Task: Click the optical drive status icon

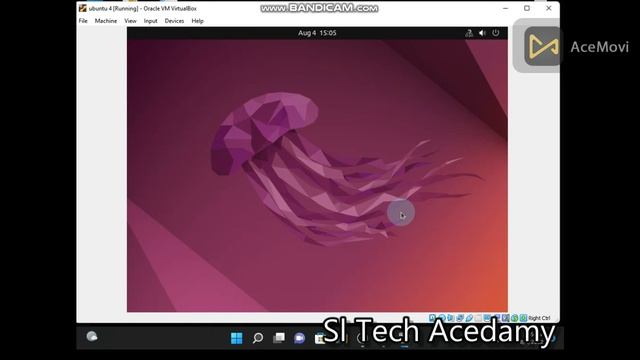Action: coord(442,318)
